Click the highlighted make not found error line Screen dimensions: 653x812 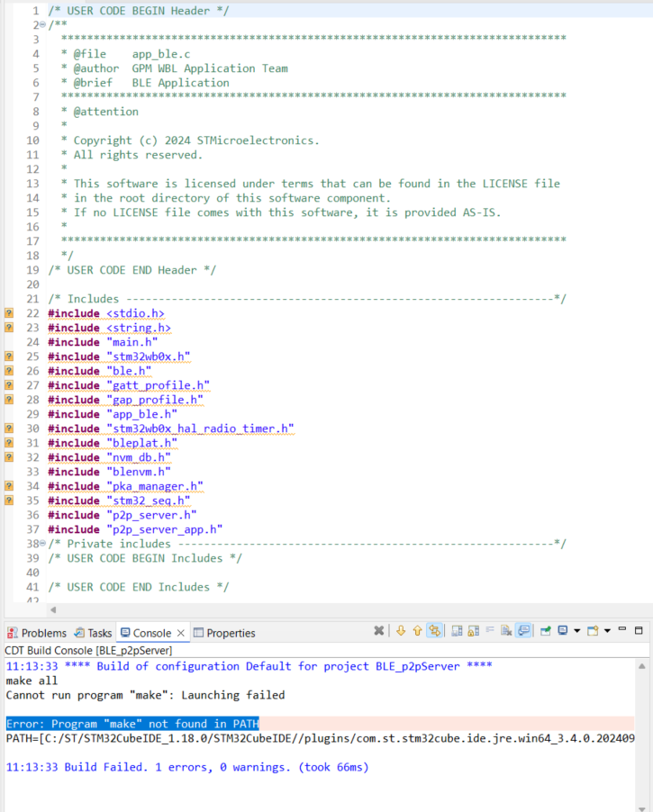pyautogui.click(x=132, y=724)
